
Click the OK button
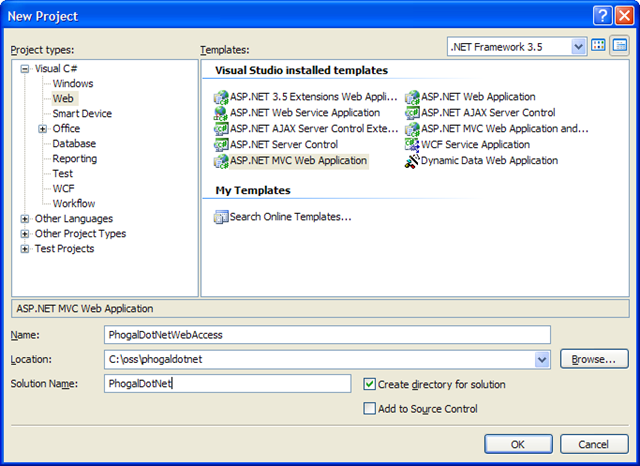point(517,443)
